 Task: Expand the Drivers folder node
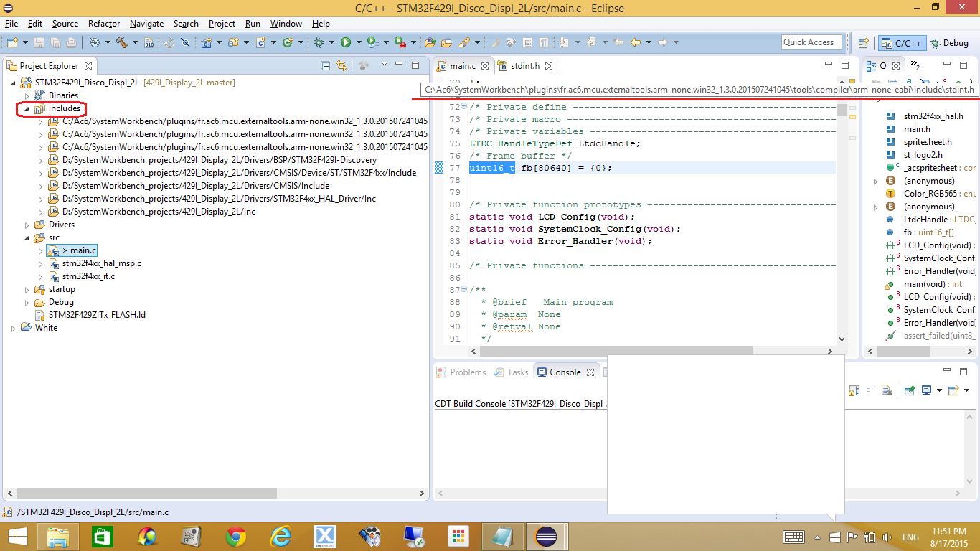(27, 225)
